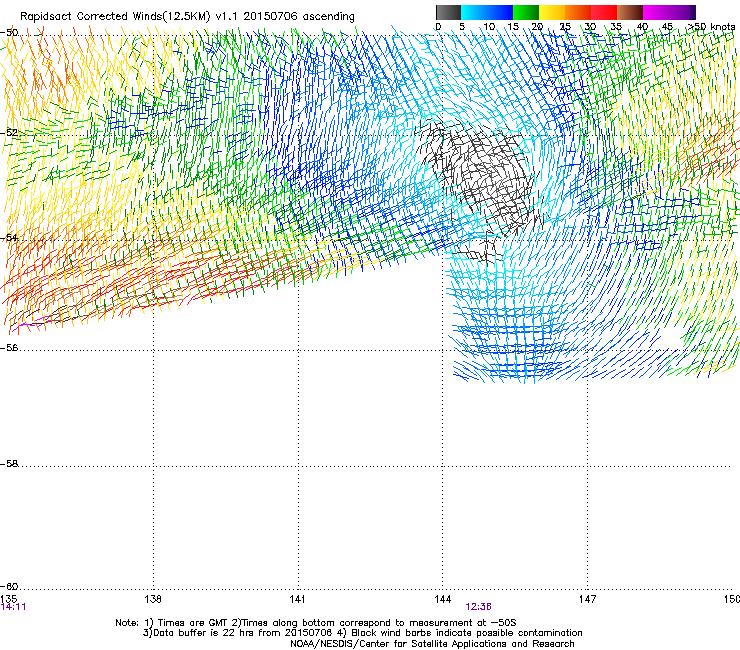
Task: Click the '150' longitude axis label
Action: pyautogui.click(x=732, y=599)
